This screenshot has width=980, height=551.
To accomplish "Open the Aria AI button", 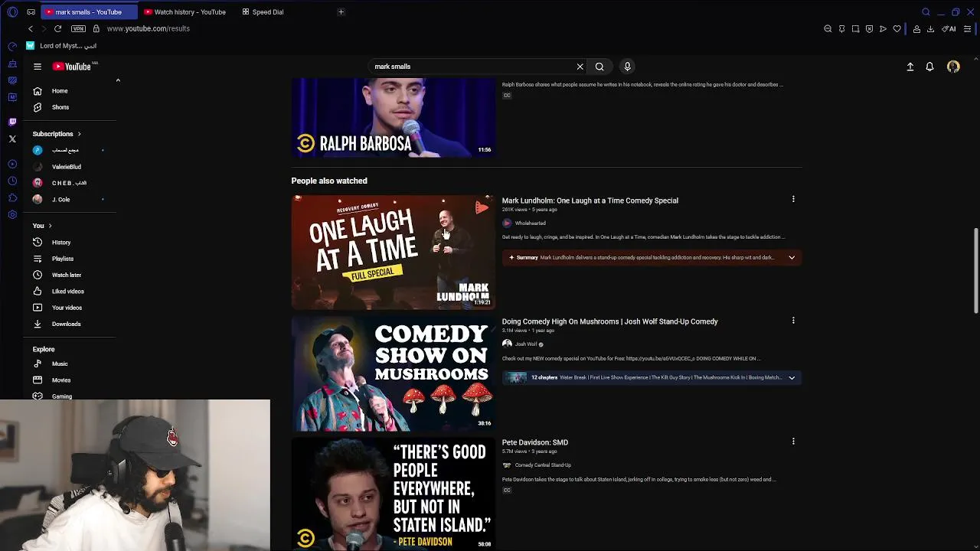I will (x=949, y=28).
